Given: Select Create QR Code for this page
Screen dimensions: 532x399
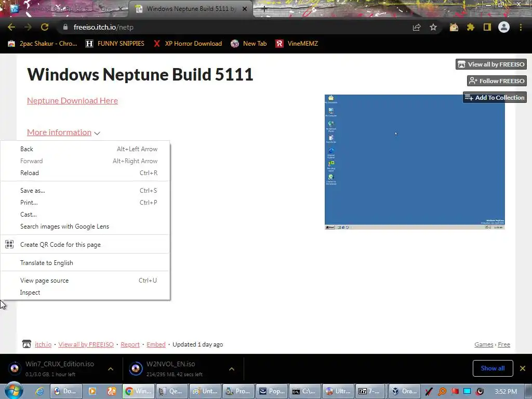Looking at the screenshot, I should 85,244.
